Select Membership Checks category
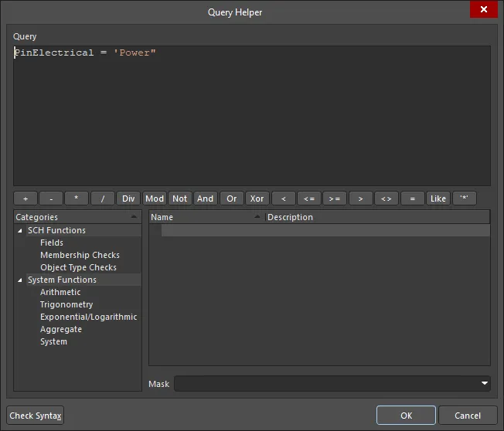 point(80,255)
